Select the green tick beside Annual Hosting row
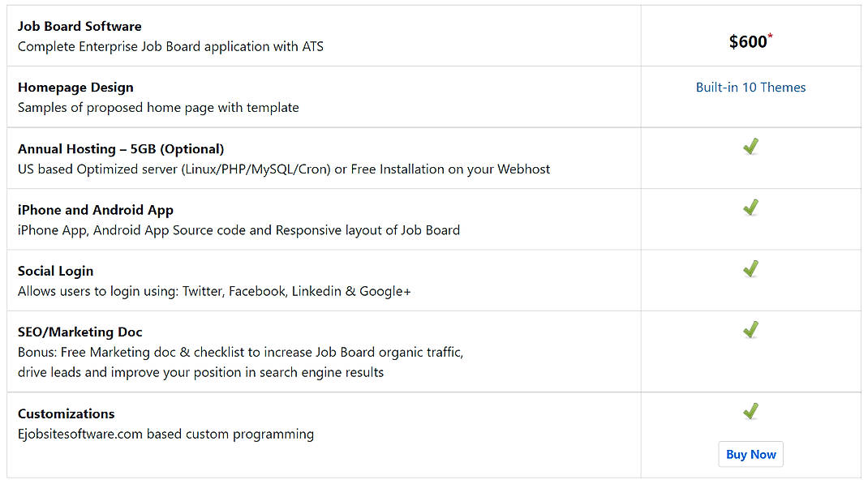This screenshot has width=868, height=484. click(750, 146)
